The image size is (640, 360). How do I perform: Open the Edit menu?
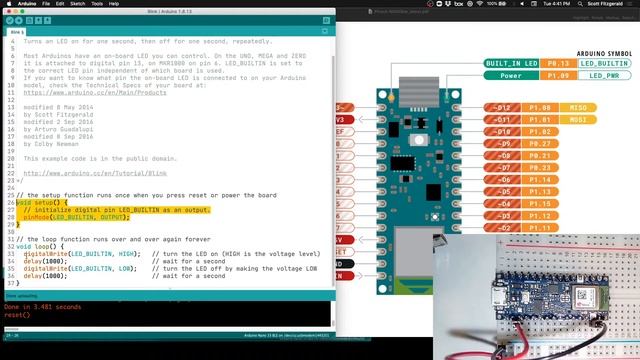[x=60, y=4]
